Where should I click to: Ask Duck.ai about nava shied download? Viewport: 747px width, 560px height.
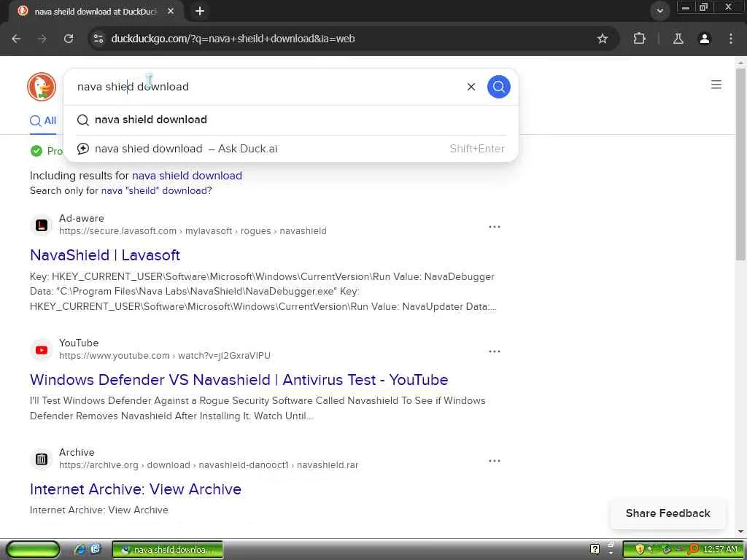290,149
